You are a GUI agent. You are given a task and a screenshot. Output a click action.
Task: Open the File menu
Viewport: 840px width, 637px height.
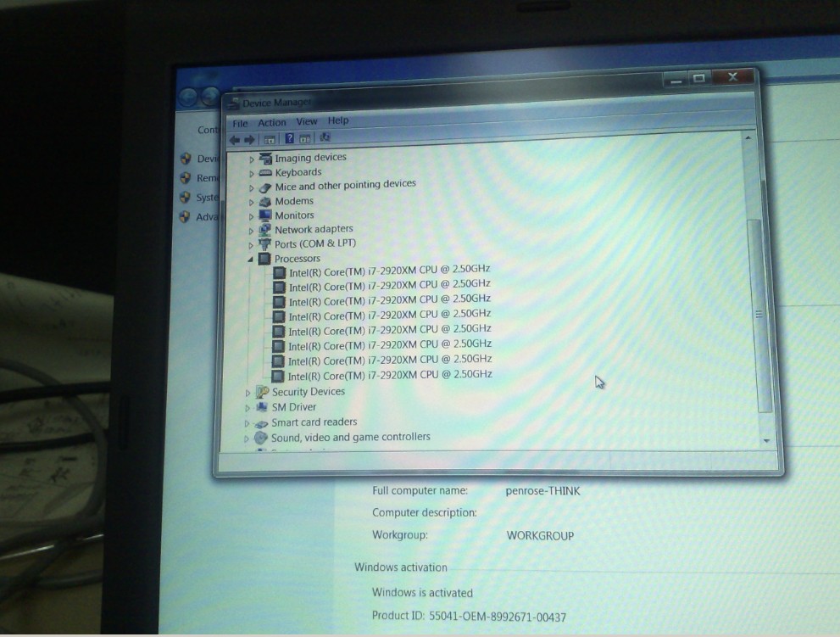(x=240, y=123)
